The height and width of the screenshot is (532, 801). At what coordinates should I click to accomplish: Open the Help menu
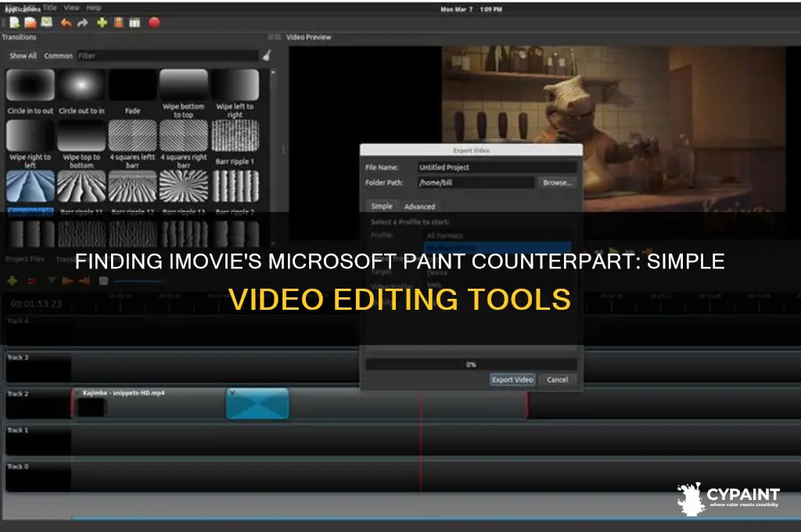(94, 8)
